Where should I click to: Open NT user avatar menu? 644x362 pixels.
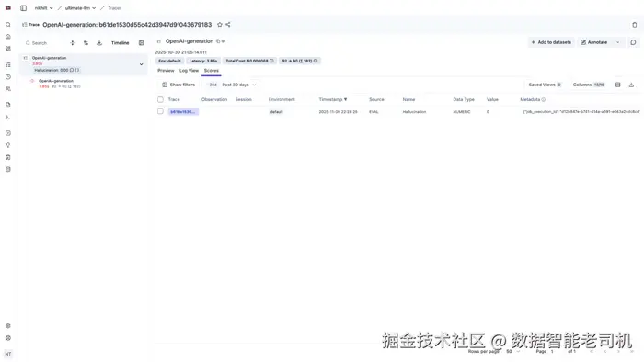click(7, 354)
